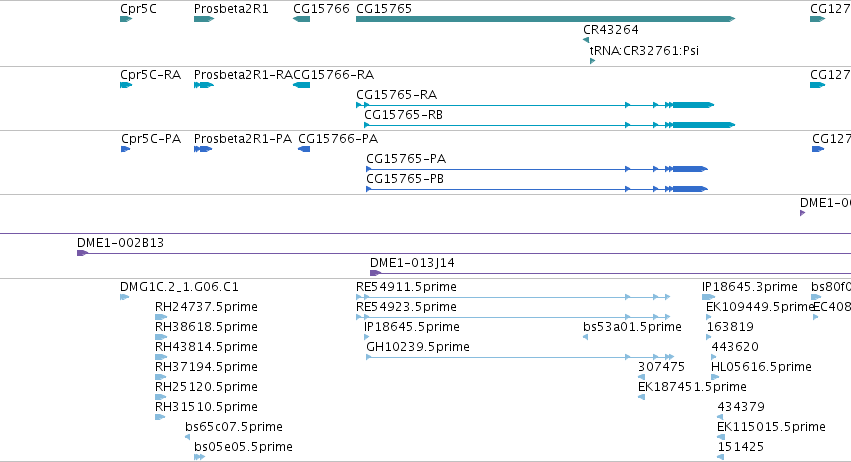The height and width of the screenshot is (462, 851).
Task: Select the Cpr5C gene arrow glyph
Action: [x=126, y=19]
